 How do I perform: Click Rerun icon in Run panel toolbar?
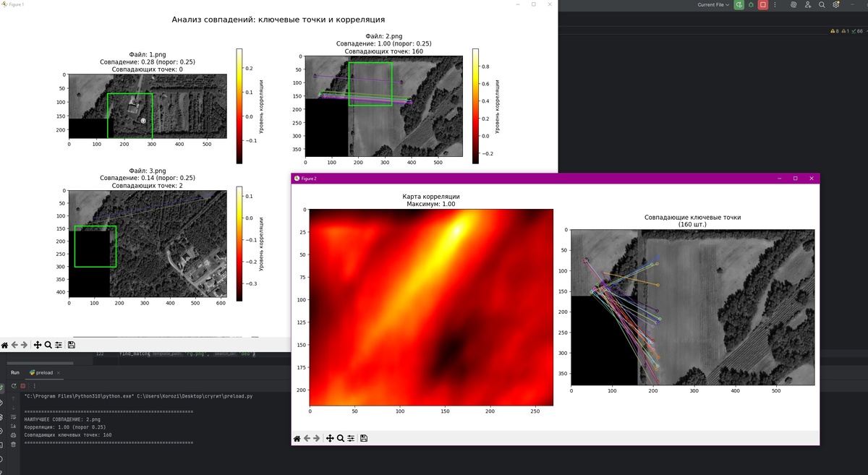pyautogui.click(x=14, y=385)
